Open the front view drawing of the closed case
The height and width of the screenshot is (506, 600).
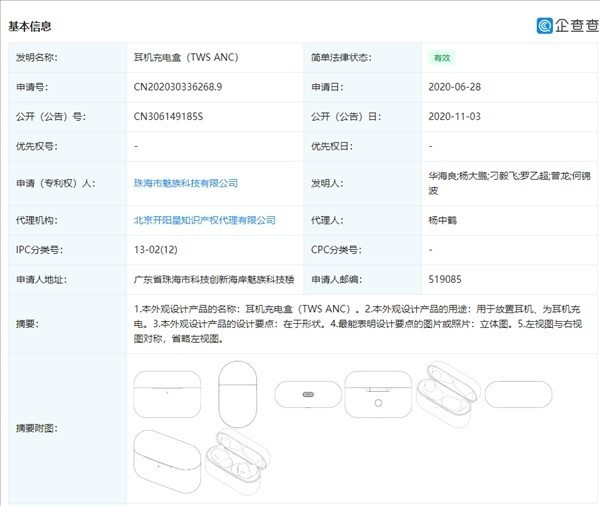(x=167, y=394)
